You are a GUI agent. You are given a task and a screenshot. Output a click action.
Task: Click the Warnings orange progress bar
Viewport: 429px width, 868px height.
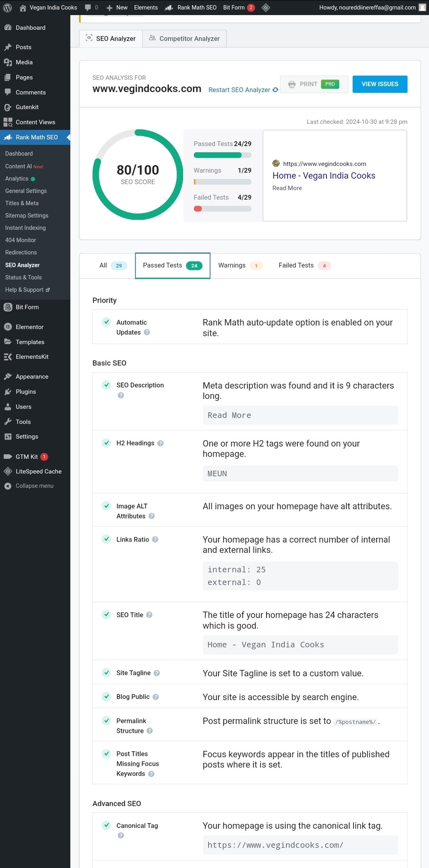222,182
